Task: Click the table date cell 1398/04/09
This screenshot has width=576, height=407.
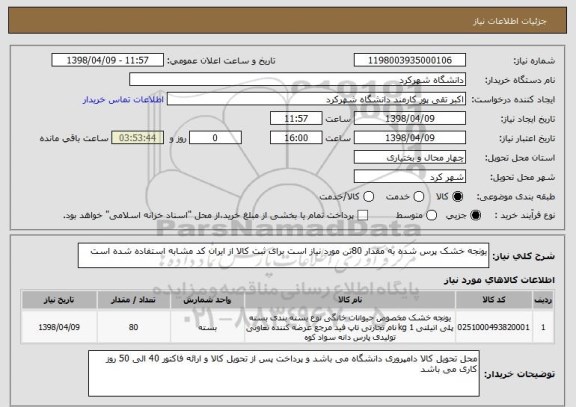Action: (x=59, y=327)
